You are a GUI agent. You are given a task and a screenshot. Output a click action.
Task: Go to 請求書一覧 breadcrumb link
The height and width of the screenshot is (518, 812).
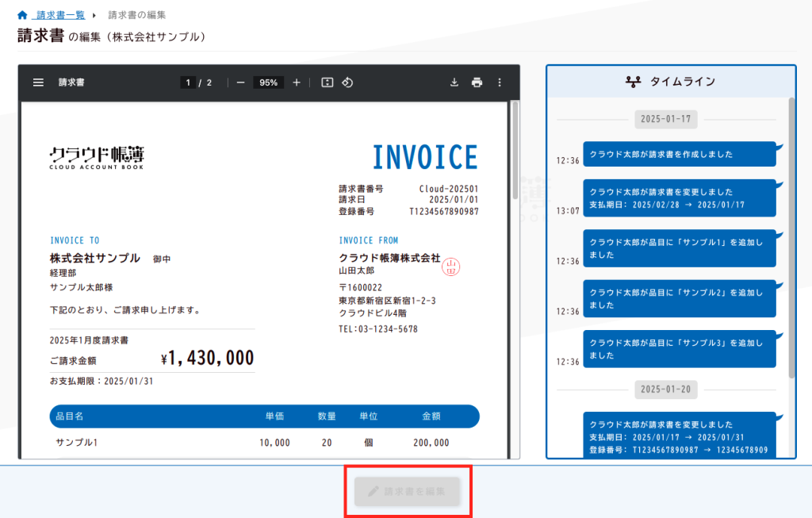(61, 15)
